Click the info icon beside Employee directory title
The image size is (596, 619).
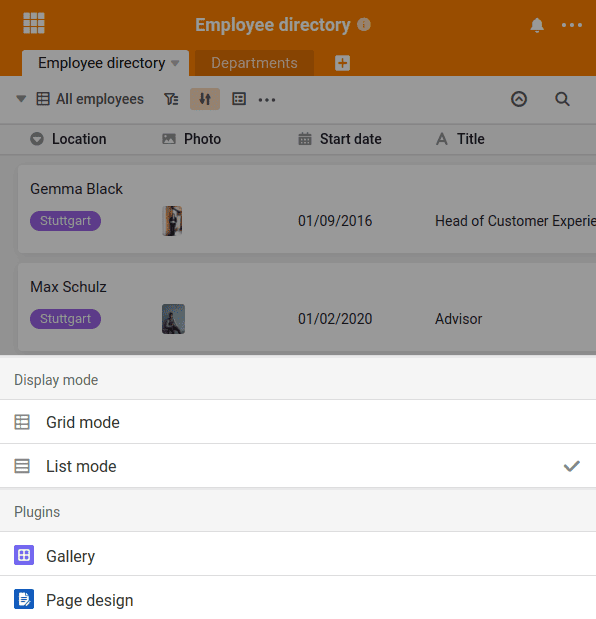[x=364, y=24]
